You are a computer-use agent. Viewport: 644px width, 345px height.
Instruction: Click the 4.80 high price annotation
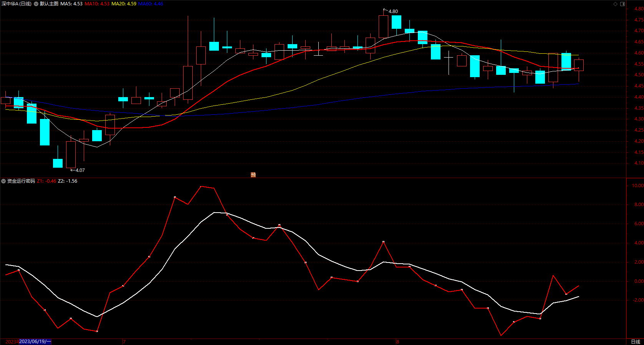point(393,12)
